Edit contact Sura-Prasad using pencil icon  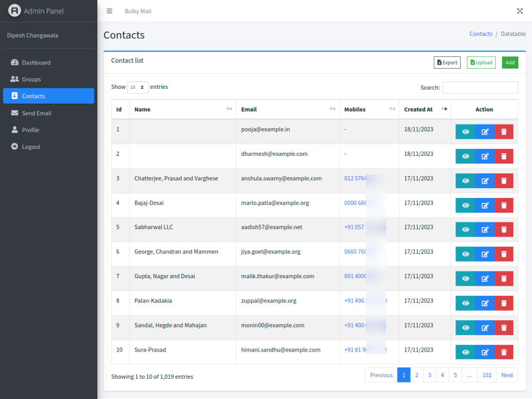tap(485, 352)
